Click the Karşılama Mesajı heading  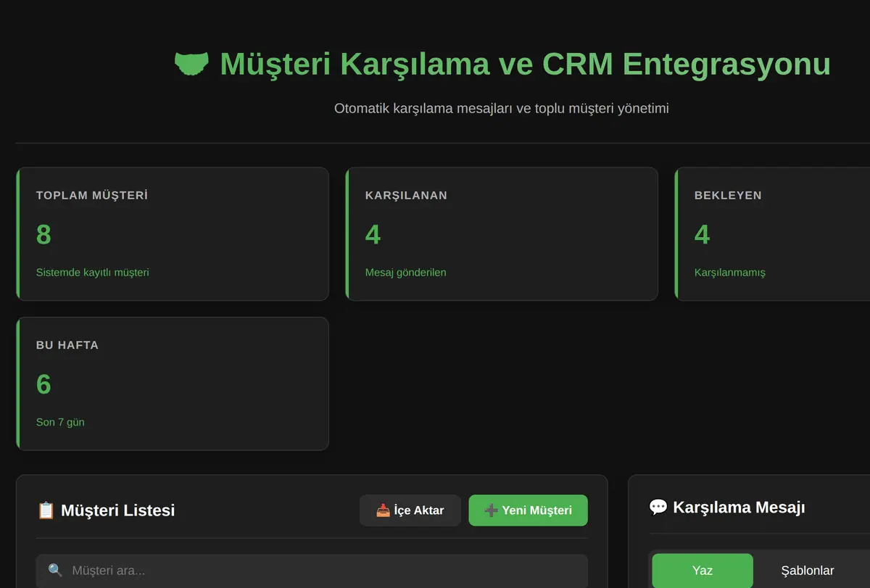(739, 507)
